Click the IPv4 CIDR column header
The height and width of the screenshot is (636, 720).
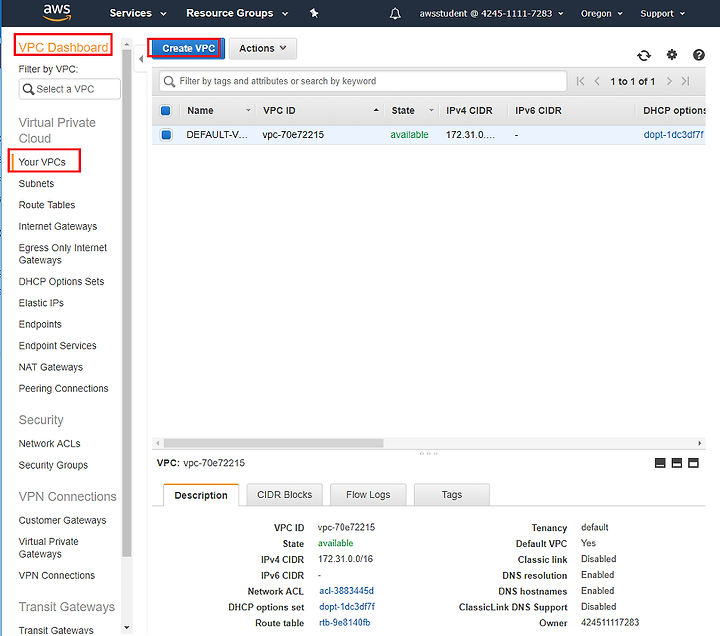pyautogui.click(x=469, y=111)
